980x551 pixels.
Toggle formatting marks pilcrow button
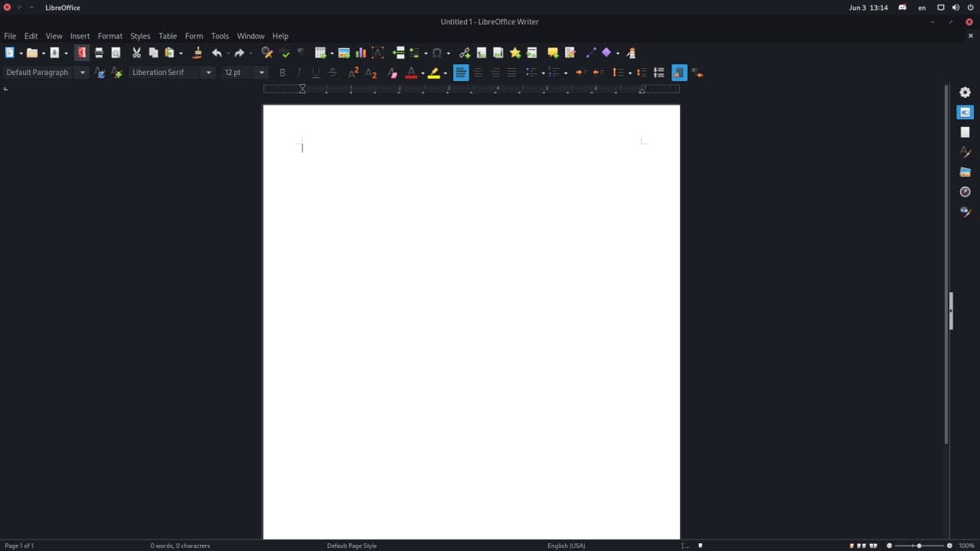pos(300,53)
